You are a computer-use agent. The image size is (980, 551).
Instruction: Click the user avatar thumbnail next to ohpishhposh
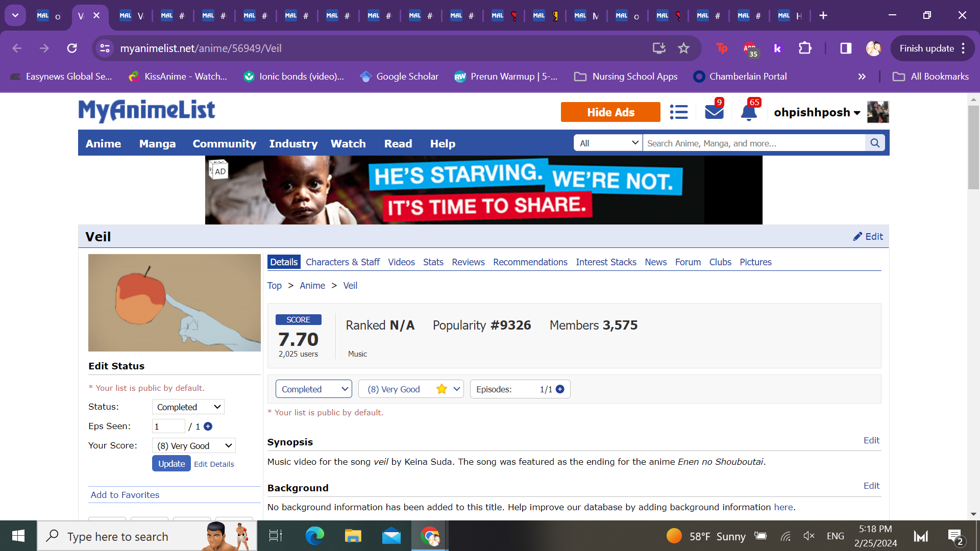pyautogui.click(x=878, y=112)
